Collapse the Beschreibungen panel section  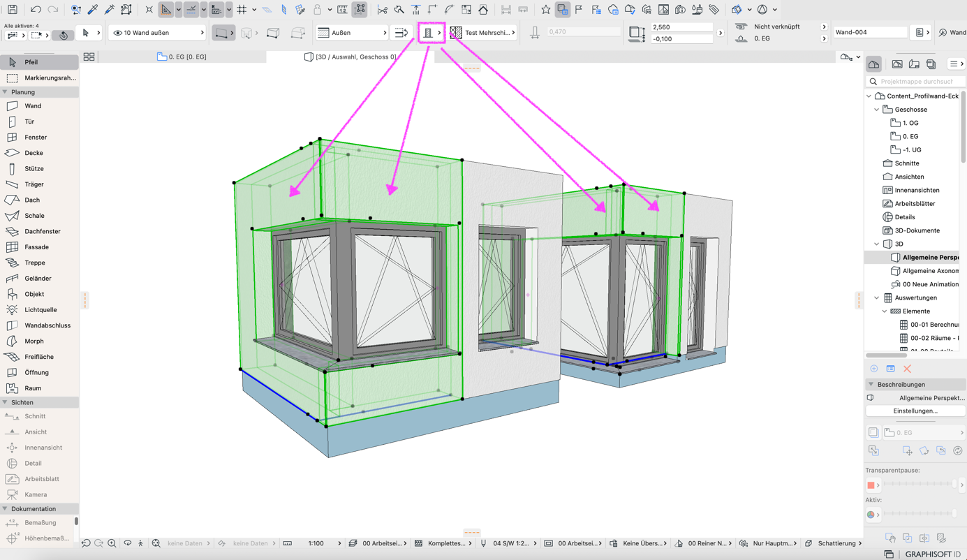pos(871,385)
